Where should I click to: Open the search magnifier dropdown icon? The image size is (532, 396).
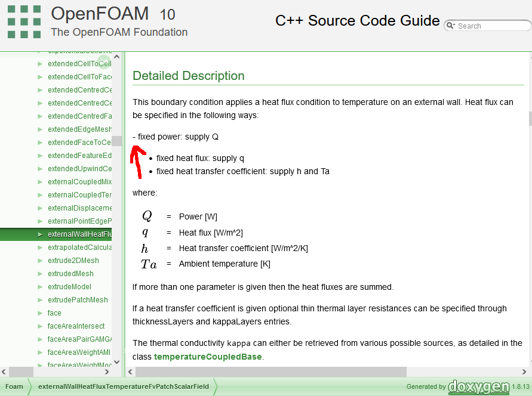451,26
